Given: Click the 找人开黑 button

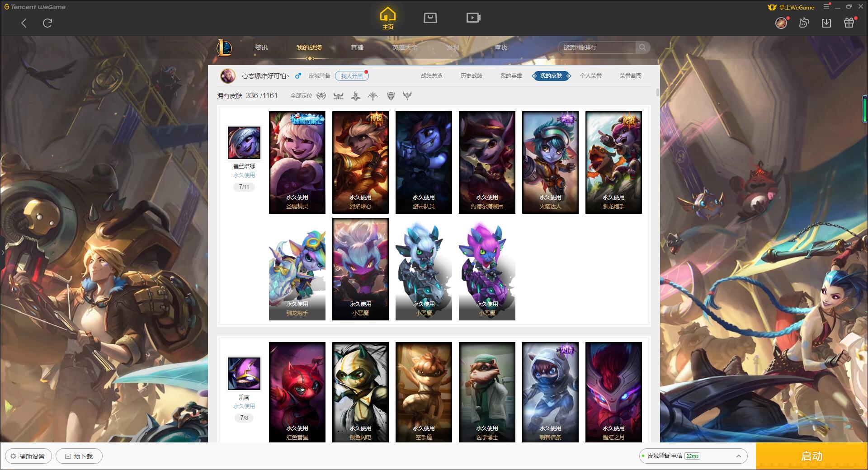Looking at the screenshot, I should pos(352,76).
